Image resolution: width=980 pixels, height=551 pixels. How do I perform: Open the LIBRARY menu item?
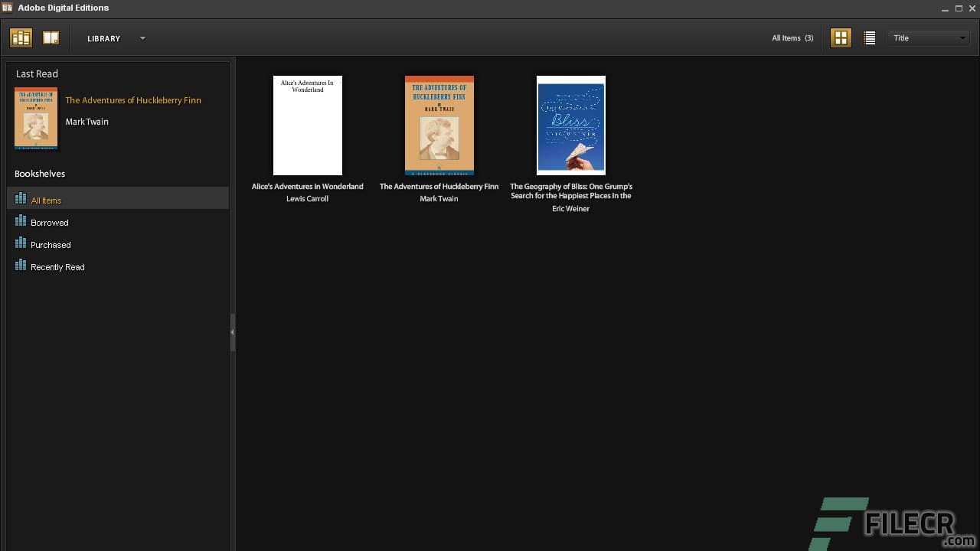click(x=103, y=37)
